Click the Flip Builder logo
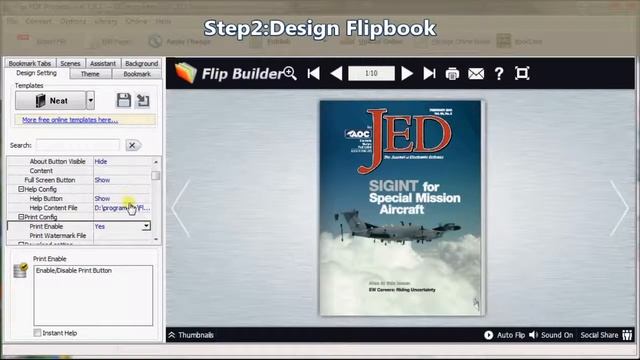This screenshot has width=640, height=360. [x=229, y=73]
